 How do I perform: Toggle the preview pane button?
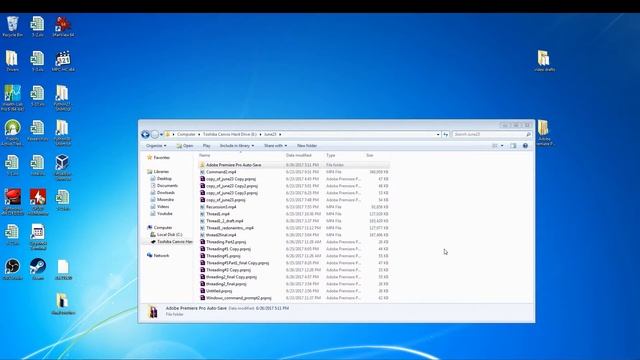(513, 146)
